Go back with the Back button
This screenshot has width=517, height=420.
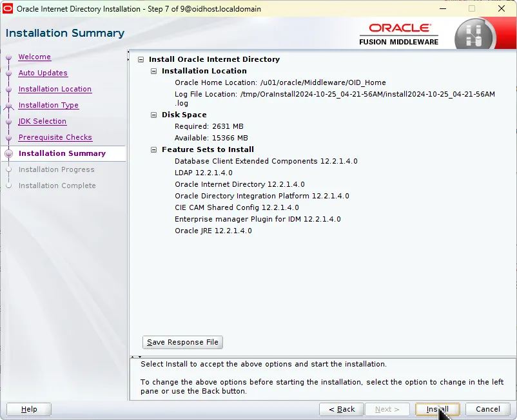(x=342, y=409)
